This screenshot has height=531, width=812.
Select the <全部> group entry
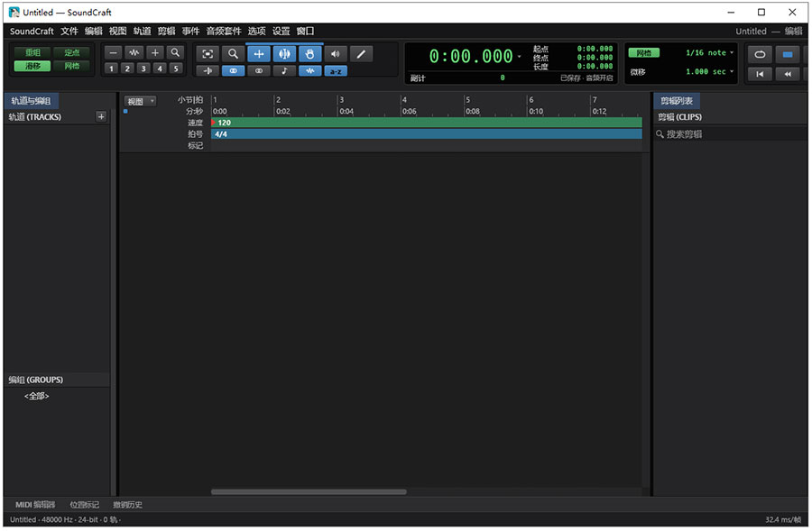coord(36,396)
